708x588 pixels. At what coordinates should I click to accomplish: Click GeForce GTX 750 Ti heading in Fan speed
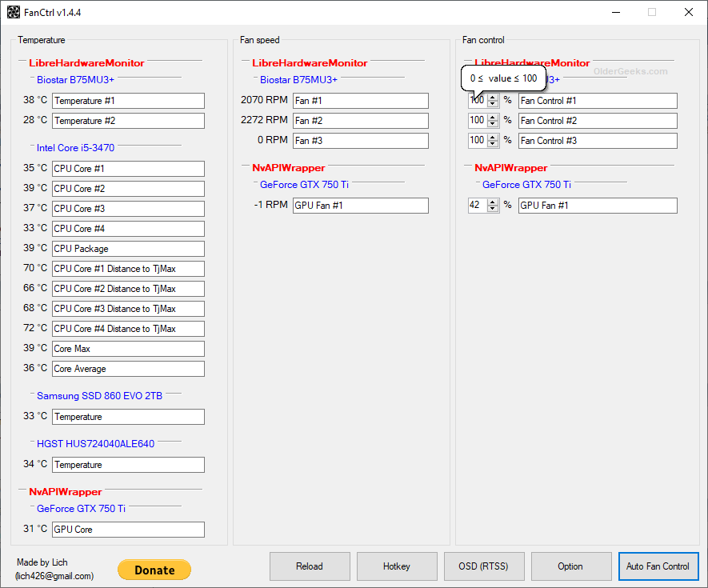point(304,184)
